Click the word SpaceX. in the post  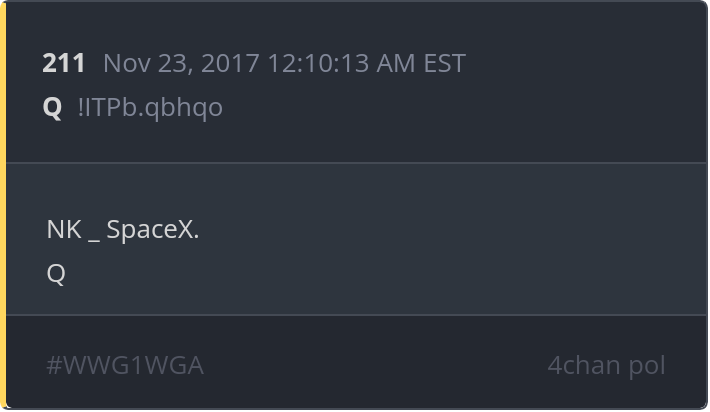point(153,230)
